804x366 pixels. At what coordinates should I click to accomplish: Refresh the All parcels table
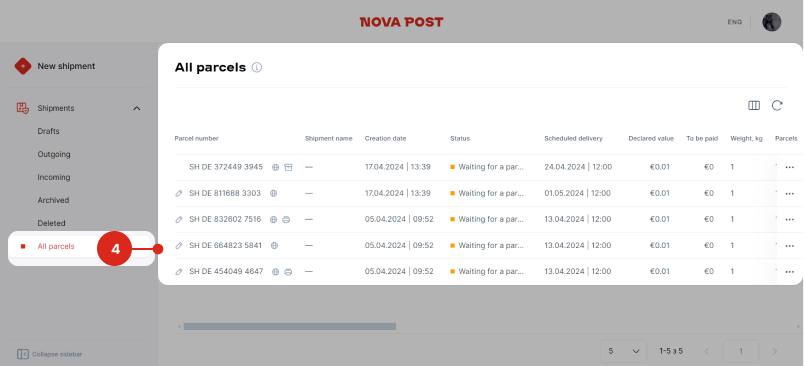[x=777, y=106]
